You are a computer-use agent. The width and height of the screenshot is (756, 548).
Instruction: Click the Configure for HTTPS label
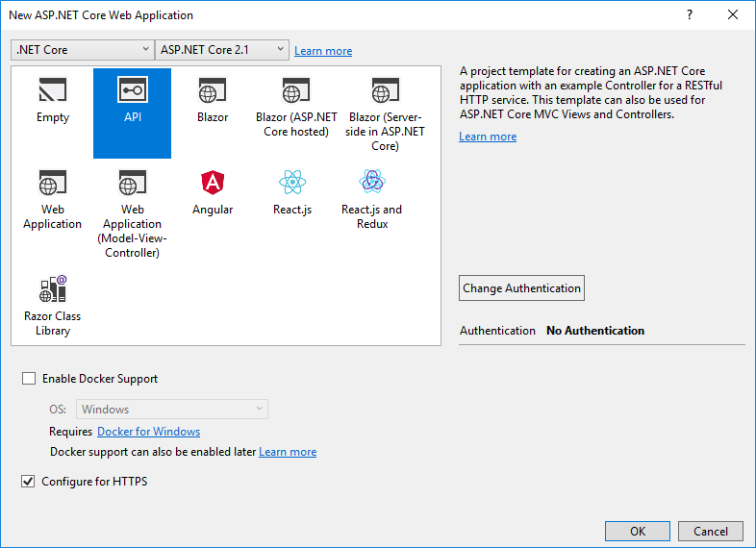(94, 482)
